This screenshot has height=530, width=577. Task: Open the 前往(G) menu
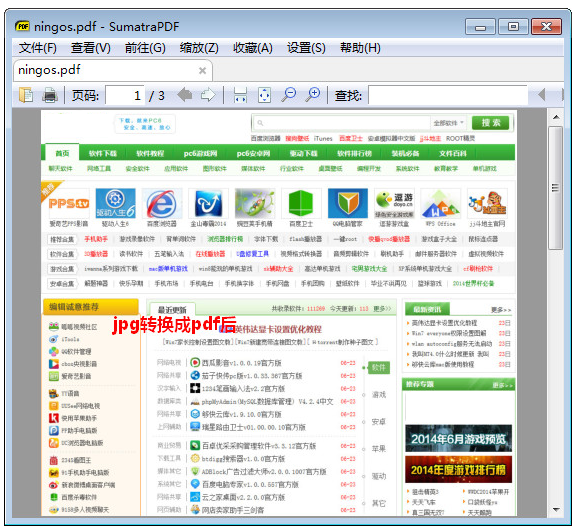click(x=145, y=48)
